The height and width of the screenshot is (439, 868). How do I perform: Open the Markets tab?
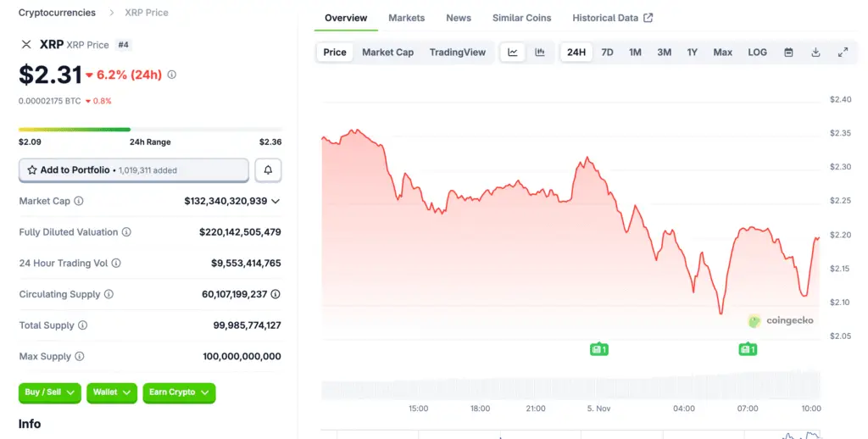(x=407, y=18)
